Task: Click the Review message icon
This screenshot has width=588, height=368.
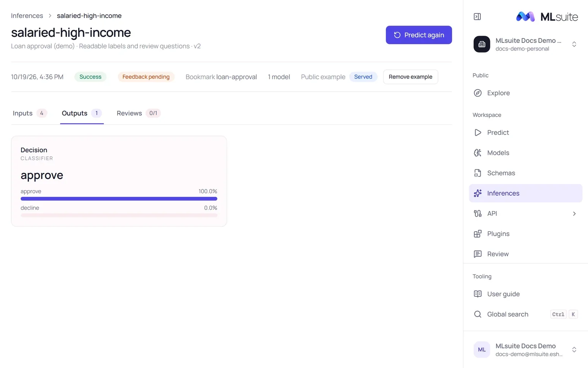Action: tap(478, 254)
